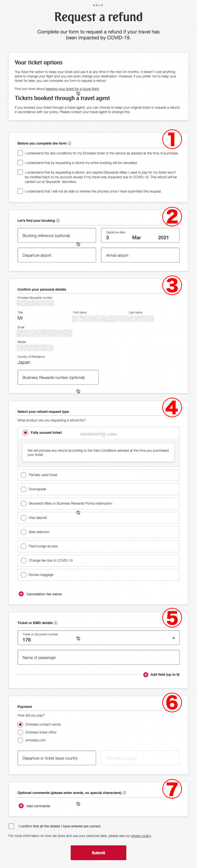The height and width of the screenshot is (868, 197).
Task: Tick the cannot reverse the process checkbox
Action: click(20, 191)
